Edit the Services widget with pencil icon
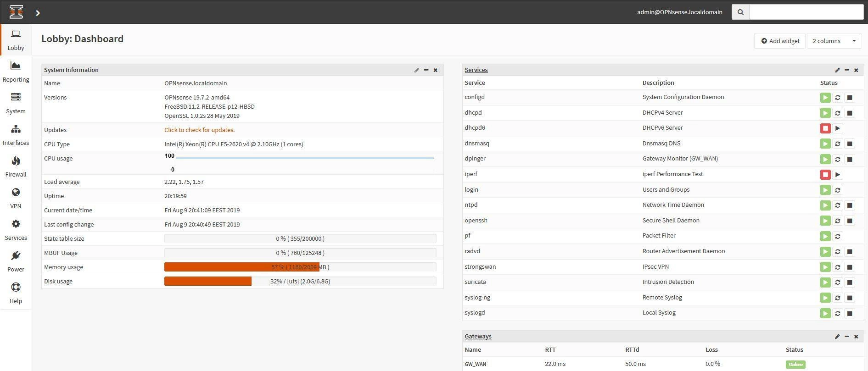The image size is (868, 371). click(837, 70)
